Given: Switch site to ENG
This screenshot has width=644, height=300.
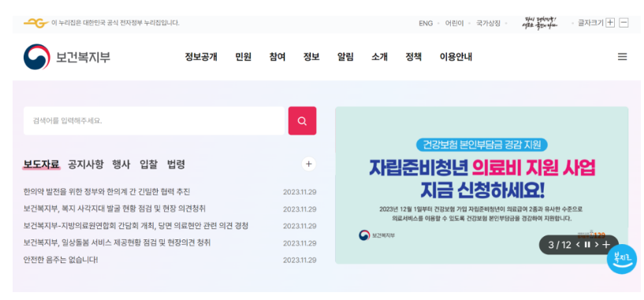Looking at the screenshot, I should click(x=426, y=24).
